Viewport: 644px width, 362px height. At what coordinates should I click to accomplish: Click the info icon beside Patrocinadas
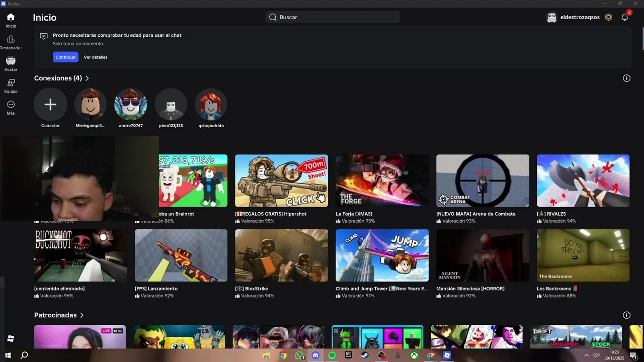tap(626, 315)
